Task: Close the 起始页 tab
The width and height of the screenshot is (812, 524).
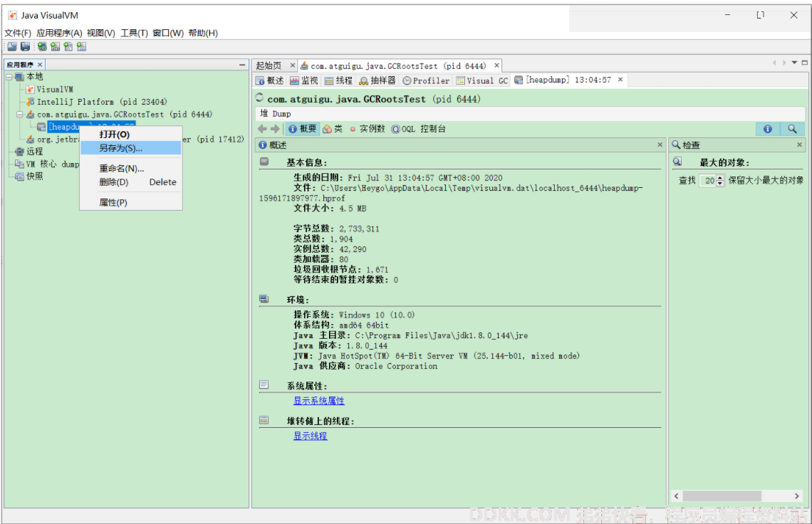Action: click(x=293, y=65)
